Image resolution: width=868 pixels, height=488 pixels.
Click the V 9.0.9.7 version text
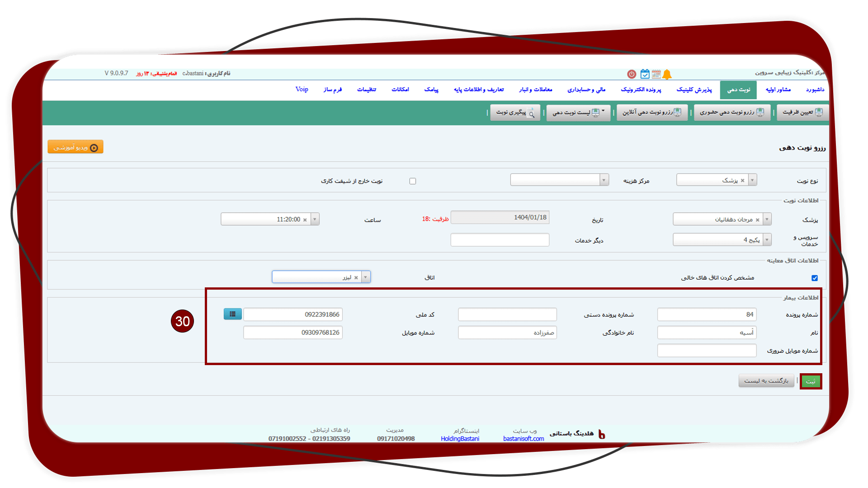click(x=116, y=73)
